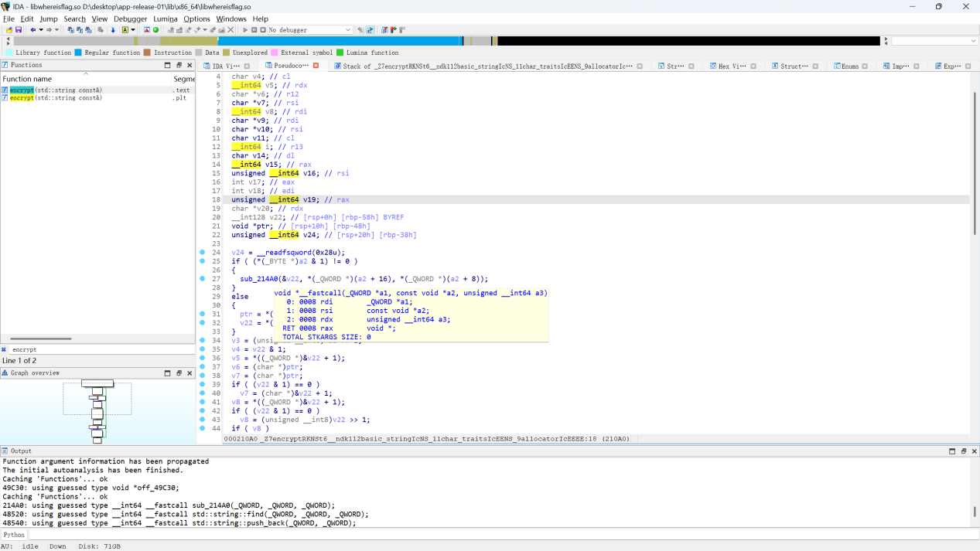
Task: Toggle breakpoint dot at line 41
Action: coord(203,402)
